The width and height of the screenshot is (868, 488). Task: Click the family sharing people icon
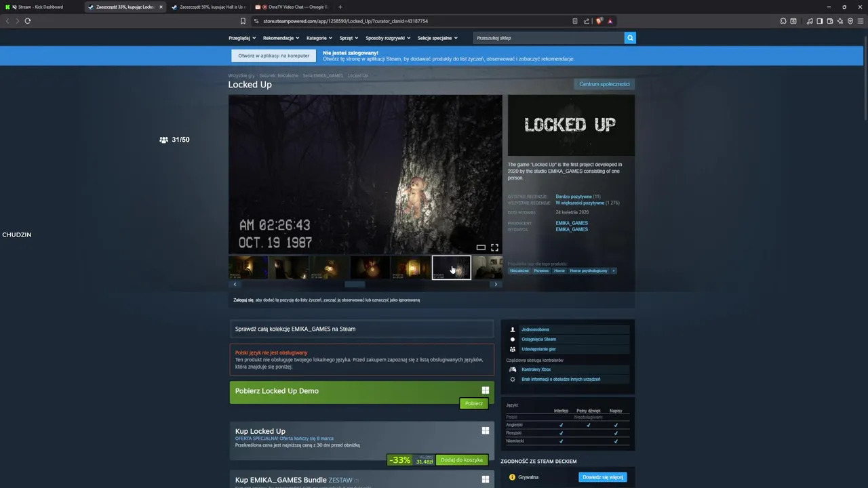[x=513, y=349]
